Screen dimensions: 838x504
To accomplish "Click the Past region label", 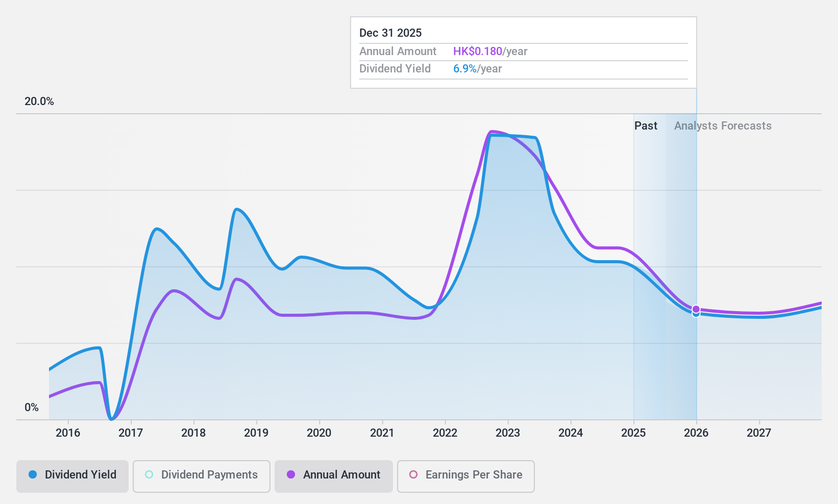I will click(646, 126).
